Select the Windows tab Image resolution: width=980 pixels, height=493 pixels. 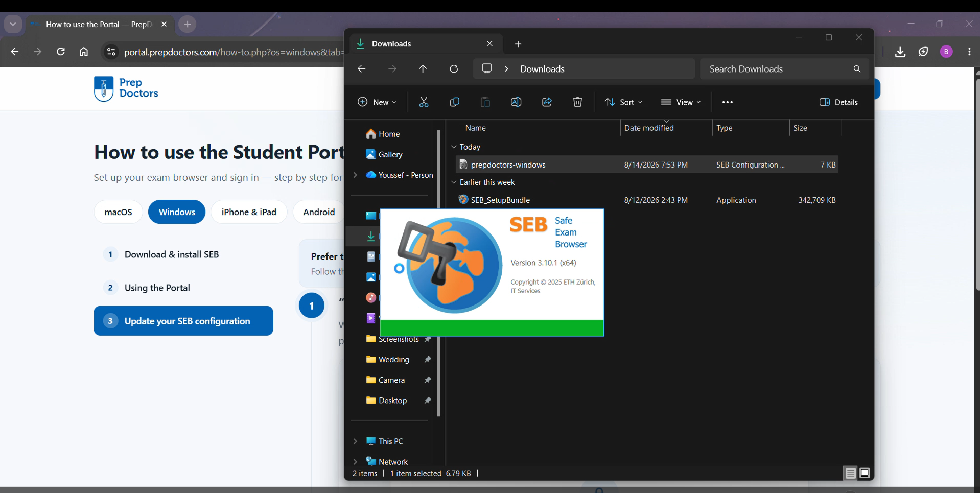(177, 212)
